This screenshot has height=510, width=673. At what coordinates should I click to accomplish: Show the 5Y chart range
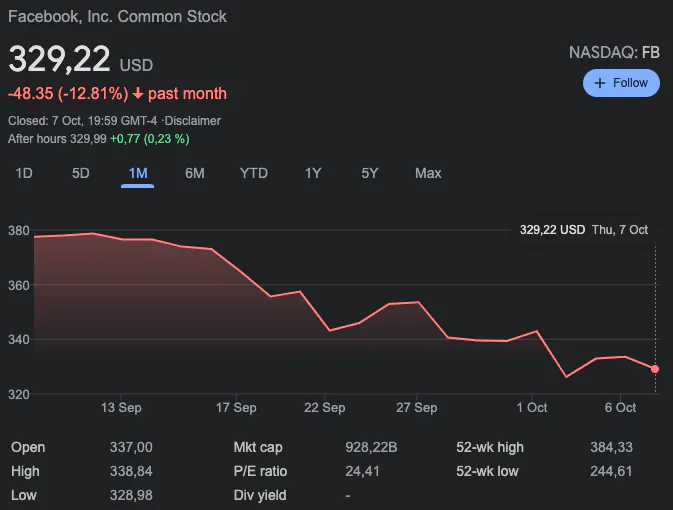pos(370,173)
